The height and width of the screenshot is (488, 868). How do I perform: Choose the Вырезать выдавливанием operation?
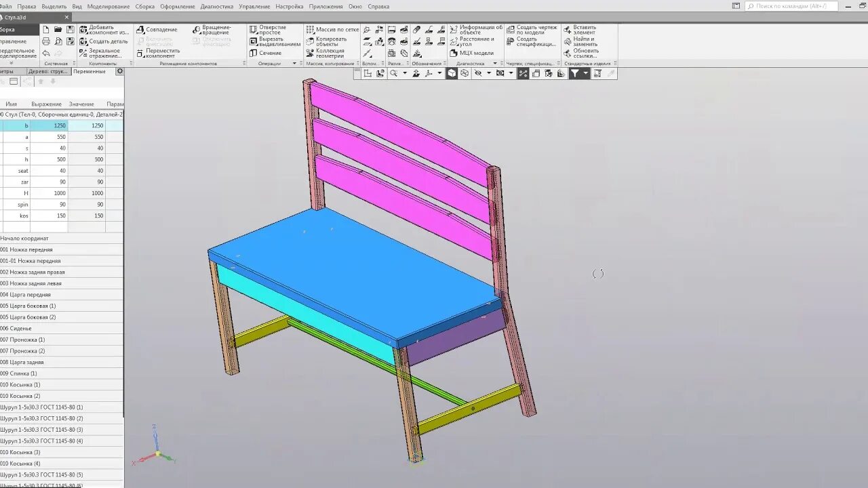(275, 41)
